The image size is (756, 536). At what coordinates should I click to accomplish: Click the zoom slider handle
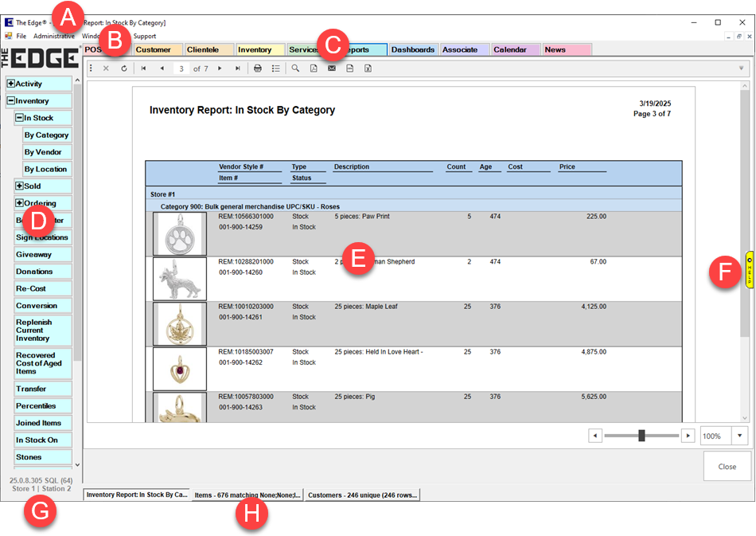(641, 436)
